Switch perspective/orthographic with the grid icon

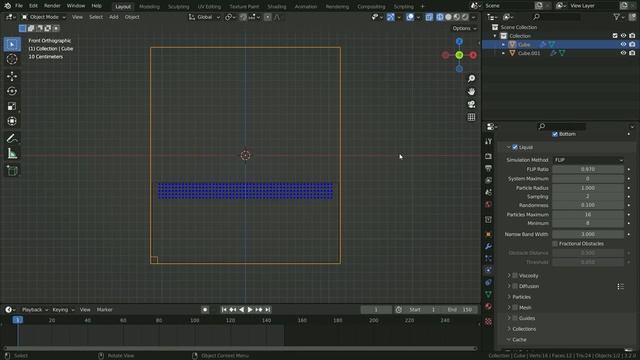[x=471, y=117]
